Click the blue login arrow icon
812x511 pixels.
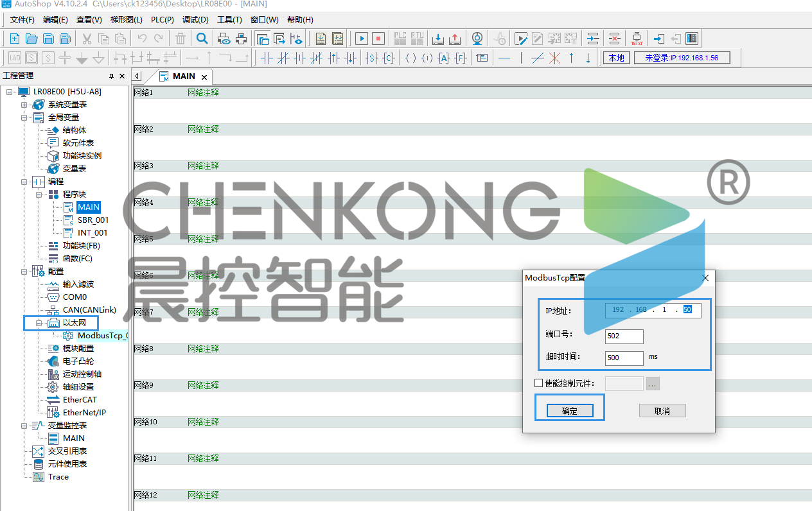click(658, 39)
